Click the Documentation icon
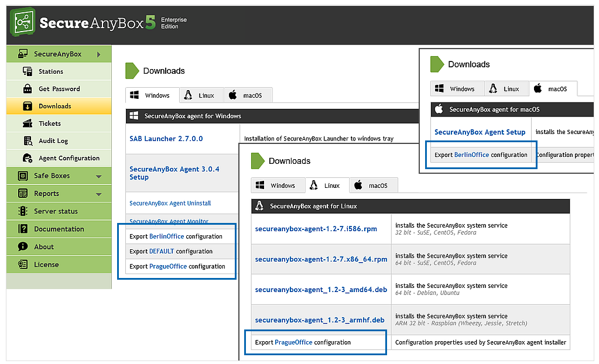 click(x=23, y=229)
